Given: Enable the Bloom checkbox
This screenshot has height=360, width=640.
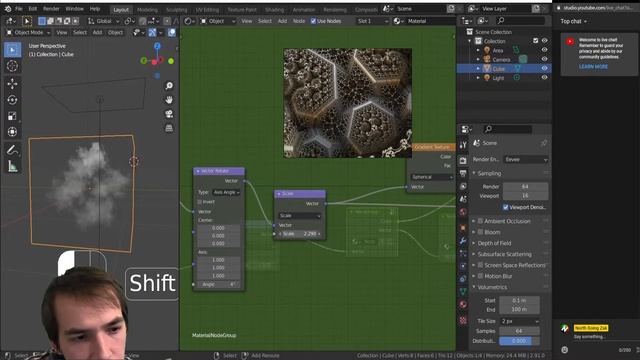Looking at the screenshot, I should point(480,232).
